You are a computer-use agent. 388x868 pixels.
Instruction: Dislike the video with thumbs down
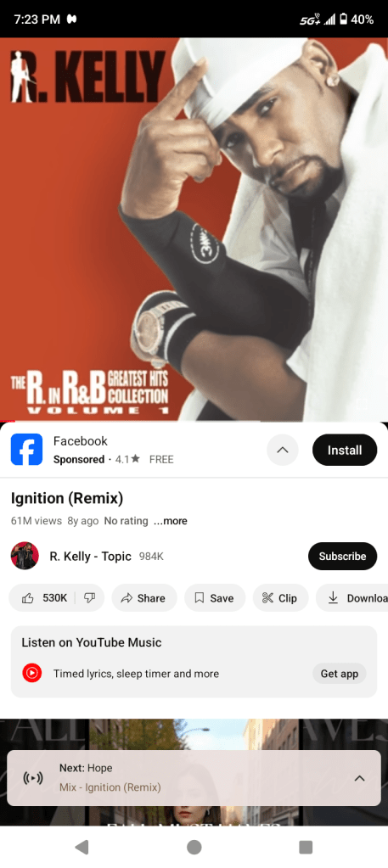90,598
